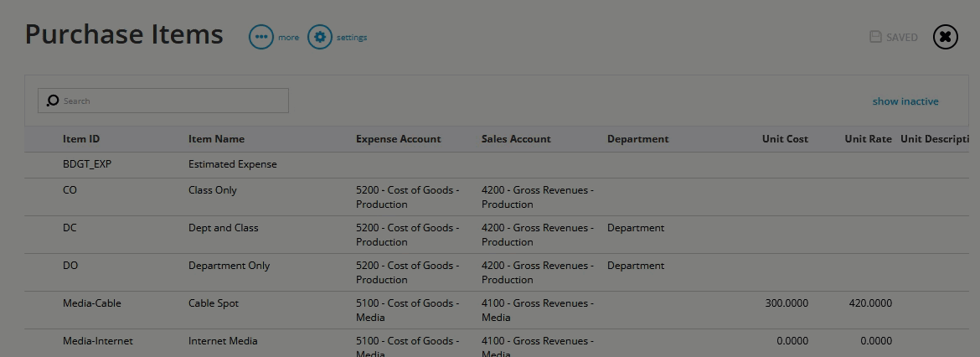Viewport: 980px width, 357px height.
Task: Click the 420.0000 unit rate value
Action: (870, 303)
